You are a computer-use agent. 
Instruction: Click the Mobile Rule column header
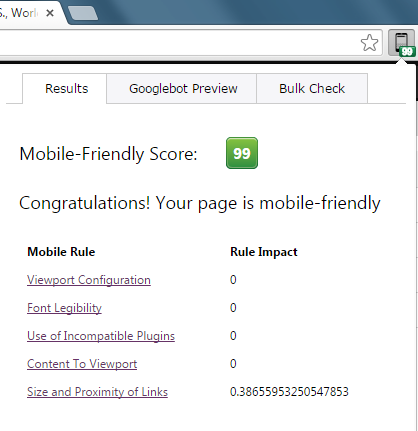(x=61, y=252)
